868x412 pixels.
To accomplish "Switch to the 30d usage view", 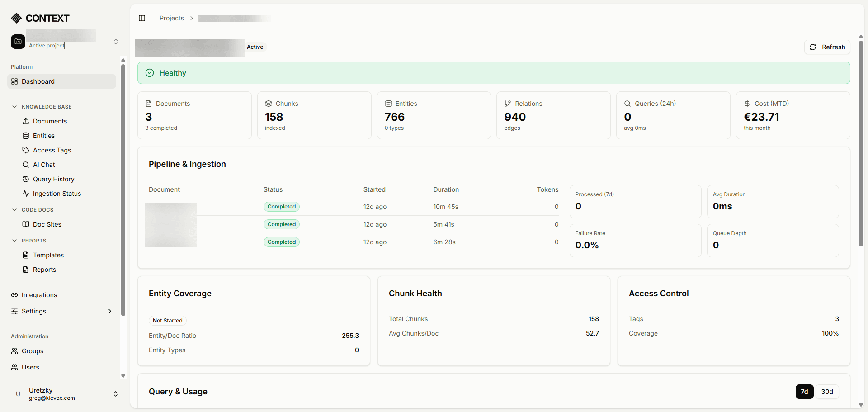I will (x=827, y=392).
